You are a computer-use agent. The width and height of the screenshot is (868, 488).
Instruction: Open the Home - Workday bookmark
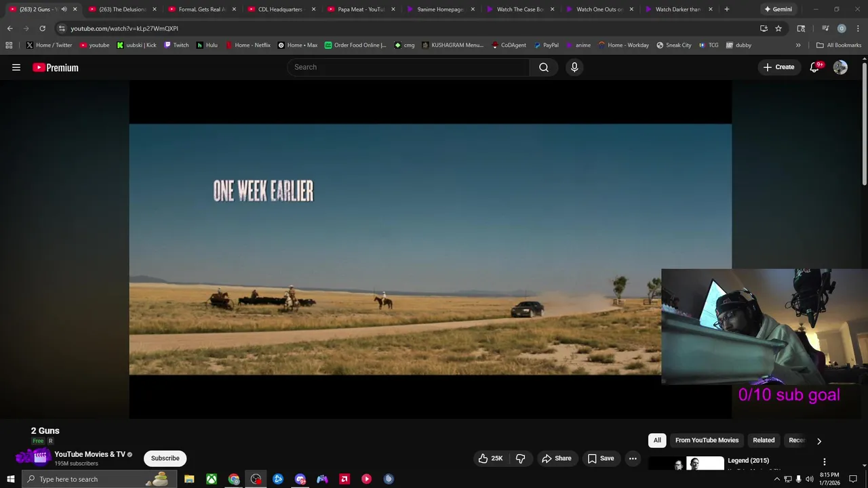tap(623, 45)
